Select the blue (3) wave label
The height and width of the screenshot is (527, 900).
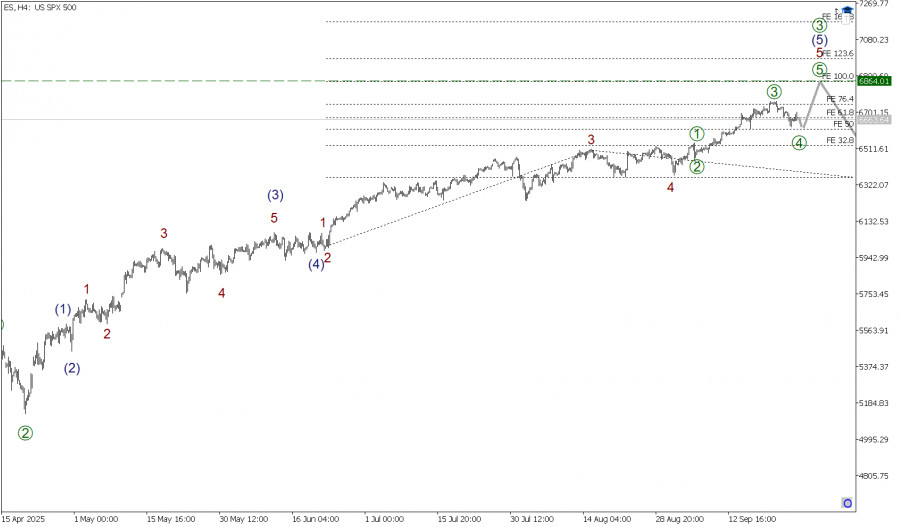(276, 194)
